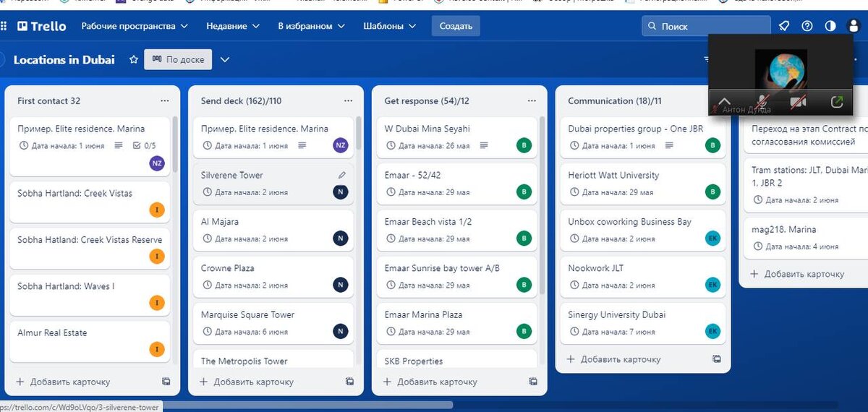Click the Создать button
The width and height of the screenshot is (868, 412).
(x=456, y=26)
